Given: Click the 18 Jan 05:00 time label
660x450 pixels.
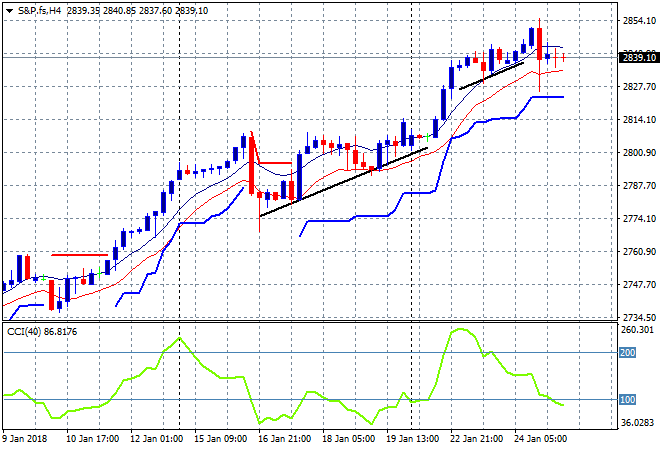Looking at the screenshot, I should coord(349,439).
